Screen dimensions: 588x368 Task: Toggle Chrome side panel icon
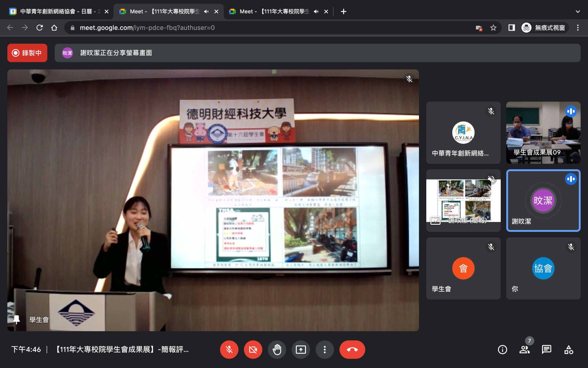click(511, 28)
